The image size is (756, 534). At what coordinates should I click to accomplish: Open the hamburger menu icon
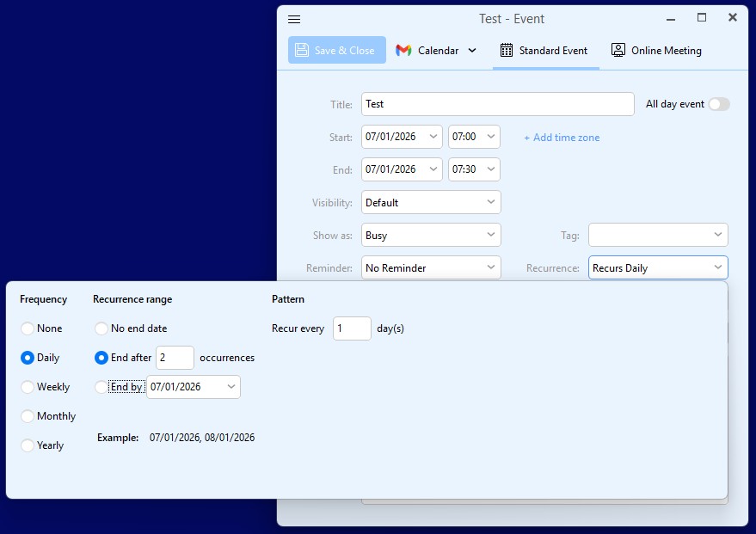(294, 19)
